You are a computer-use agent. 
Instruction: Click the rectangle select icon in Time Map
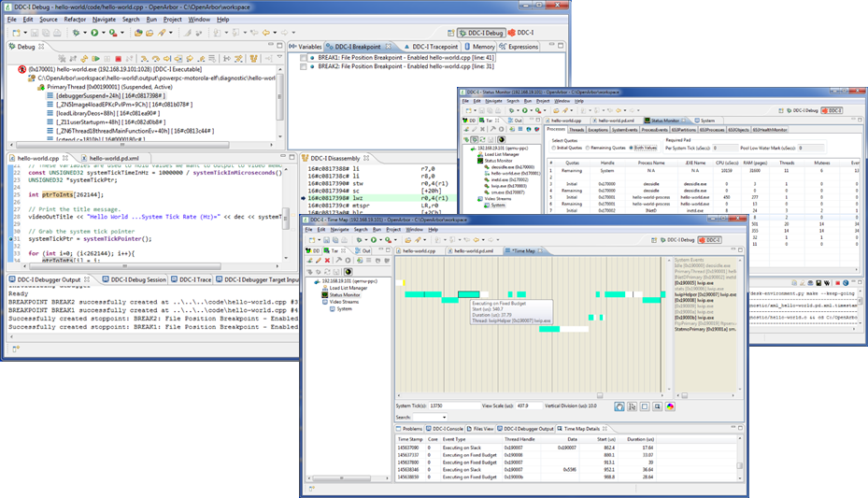(645, 406)
